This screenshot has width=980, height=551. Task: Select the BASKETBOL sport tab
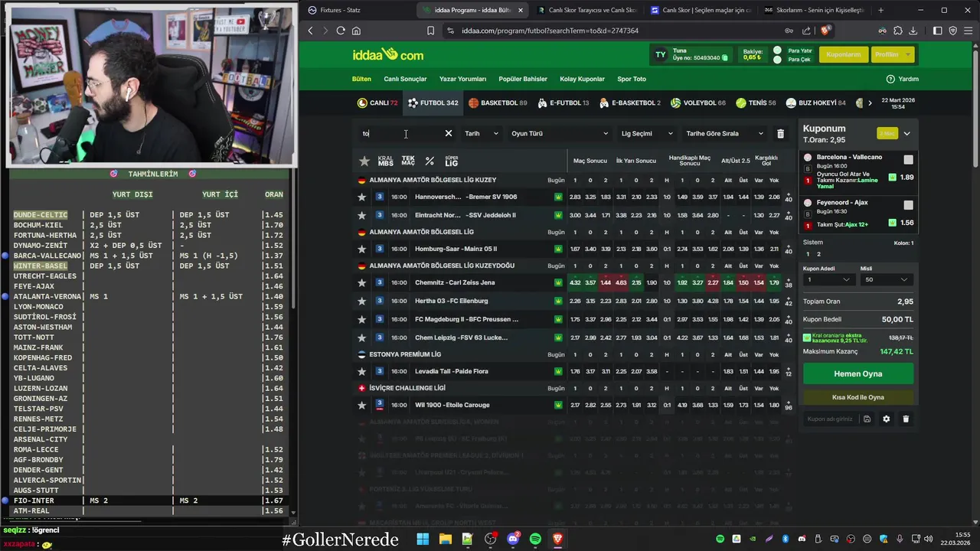point(498,103)
